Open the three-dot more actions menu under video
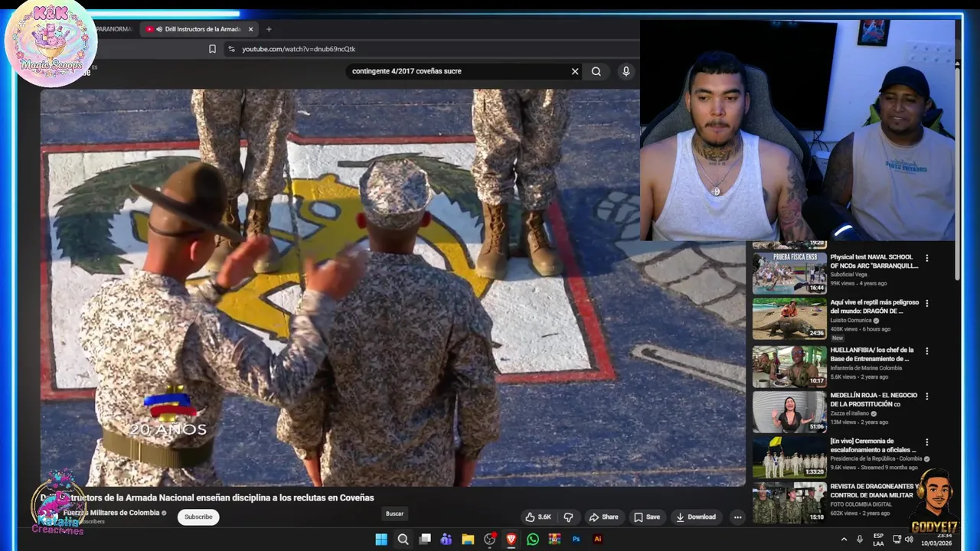This screenshot has width=980, height=551. (737, 517)
